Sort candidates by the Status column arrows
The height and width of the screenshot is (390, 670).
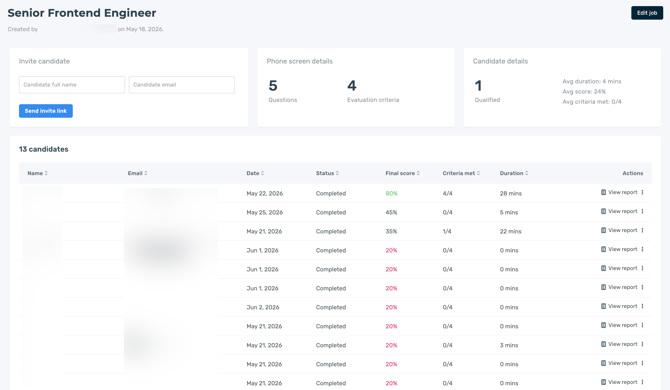[337, 173]
